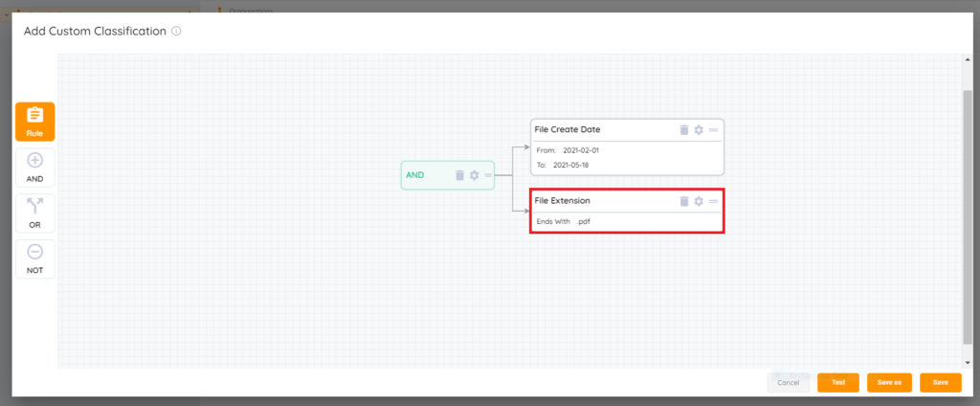Select the AND node label
This screenshot has width=980, height=406.
(x=415, y=175)
